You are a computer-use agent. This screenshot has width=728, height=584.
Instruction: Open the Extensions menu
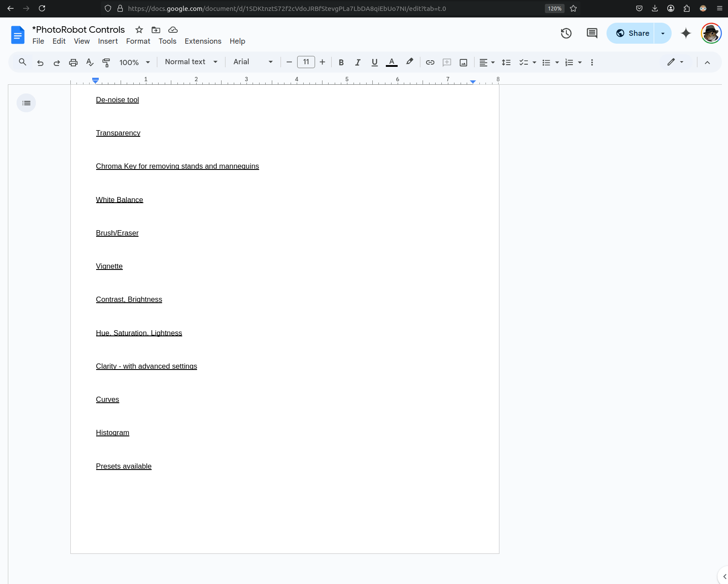click(203, 41)
